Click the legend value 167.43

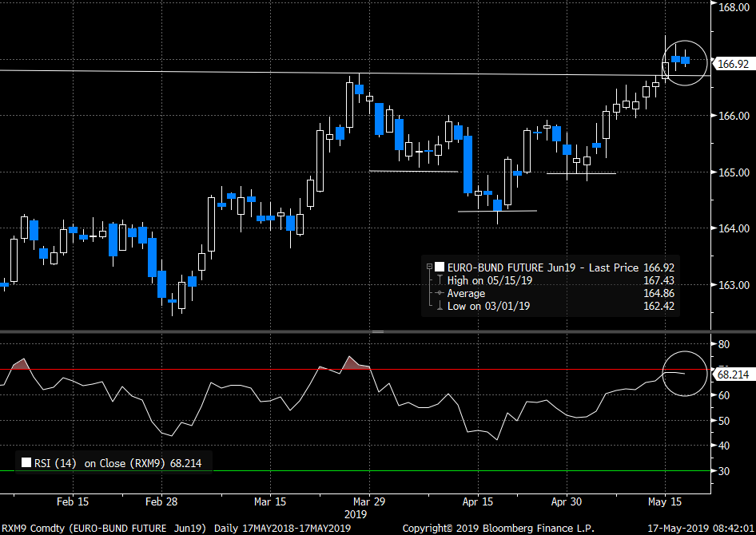[x=659, y=280]
